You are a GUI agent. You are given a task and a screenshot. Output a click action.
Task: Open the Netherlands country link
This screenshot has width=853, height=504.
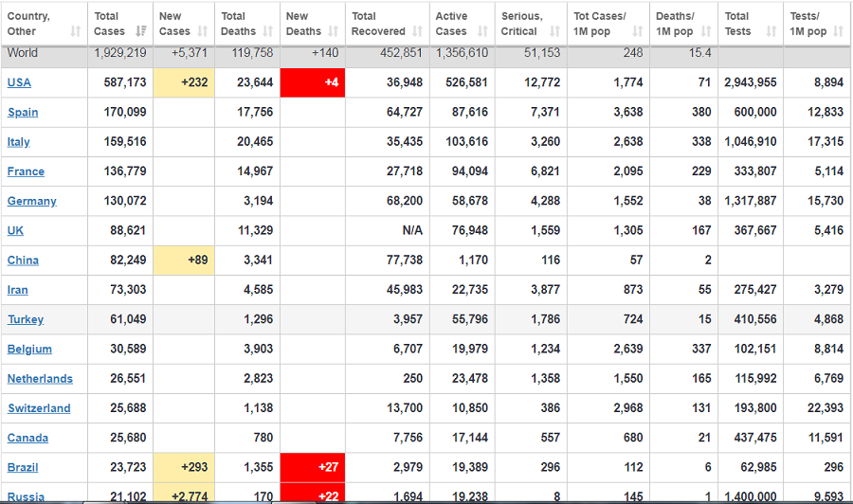[x=40, y=379]
